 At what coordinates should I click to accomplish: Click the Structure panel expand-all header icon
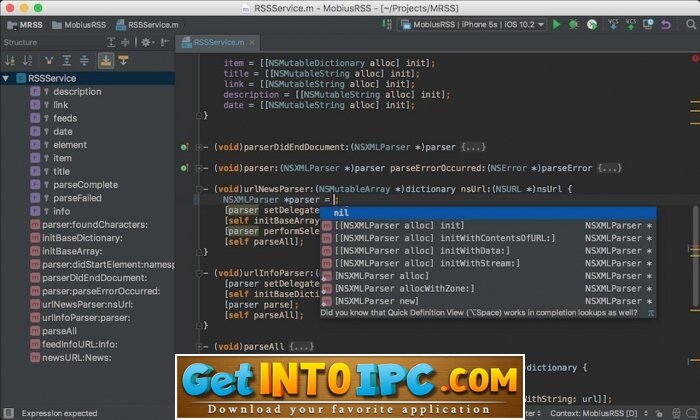(x=111, y=42)
